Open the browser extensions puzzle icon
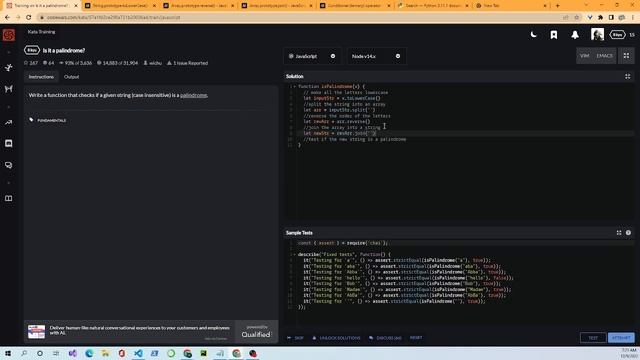 (x=600, y=18)
